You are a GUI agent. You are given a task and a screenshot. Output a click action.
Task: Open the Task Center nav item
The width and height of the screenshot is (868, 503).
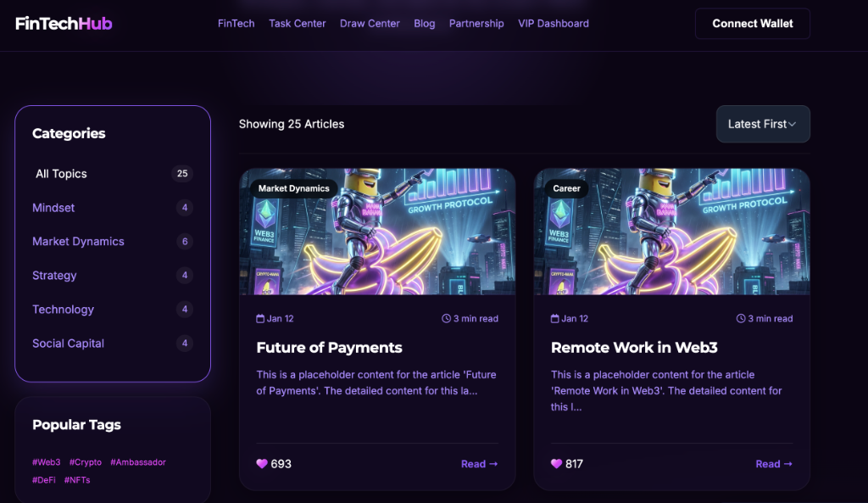pyautogui.click(x=297, y=24)
